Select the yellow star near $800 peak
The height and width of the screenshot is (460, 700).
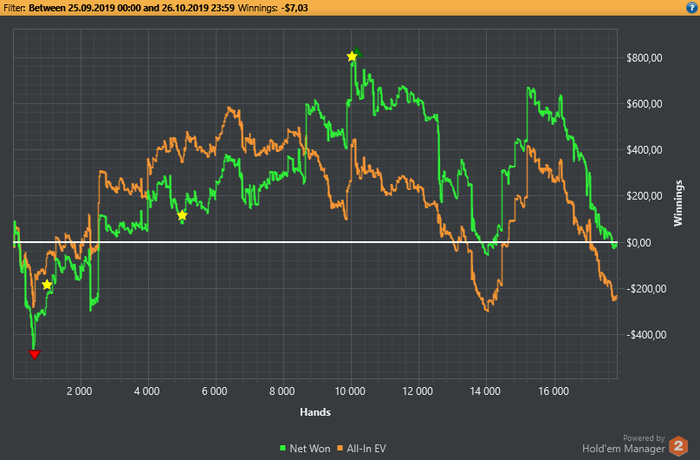pyautogui.click(x=352, y=56)
